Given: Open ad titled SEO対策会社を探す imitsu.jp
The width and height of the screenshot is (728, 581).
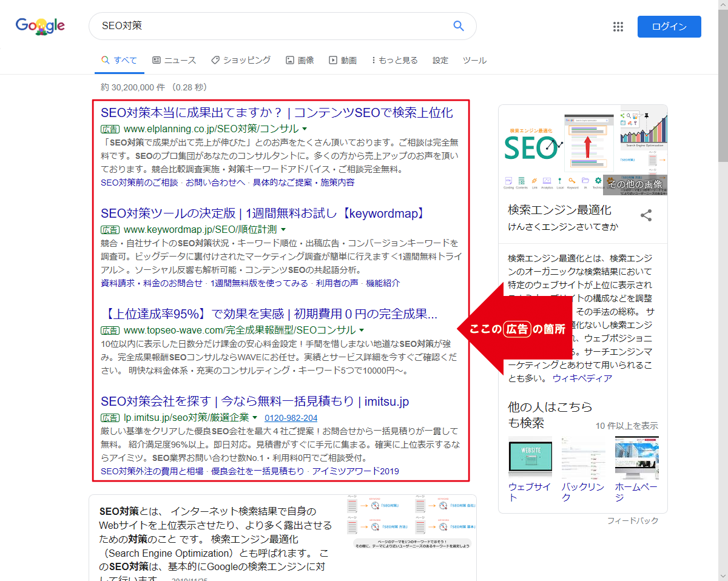Looking at the screenshot, I should 255,401.
